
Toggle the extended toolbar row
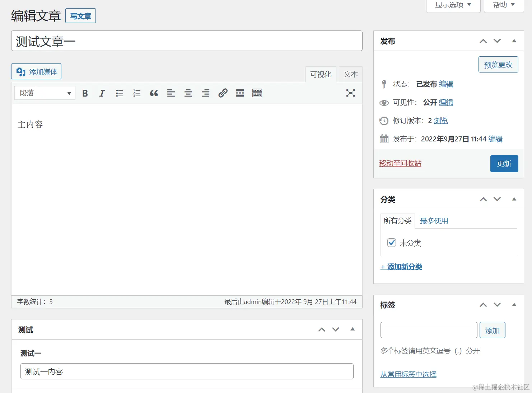[257, 93]
